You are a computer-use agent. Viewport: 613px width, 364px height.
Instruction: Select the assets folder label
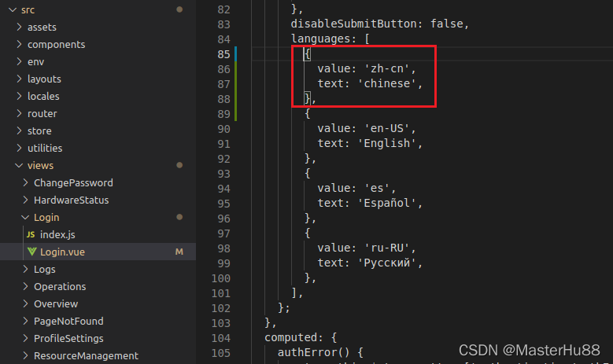point(42,28)
